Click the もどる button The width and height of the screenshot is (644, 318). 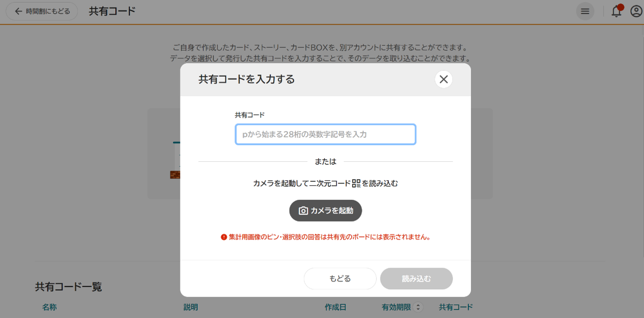point(340,278)
